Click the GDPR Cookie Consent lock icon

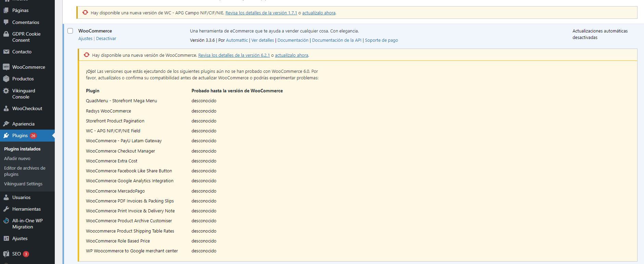point(6,34)
